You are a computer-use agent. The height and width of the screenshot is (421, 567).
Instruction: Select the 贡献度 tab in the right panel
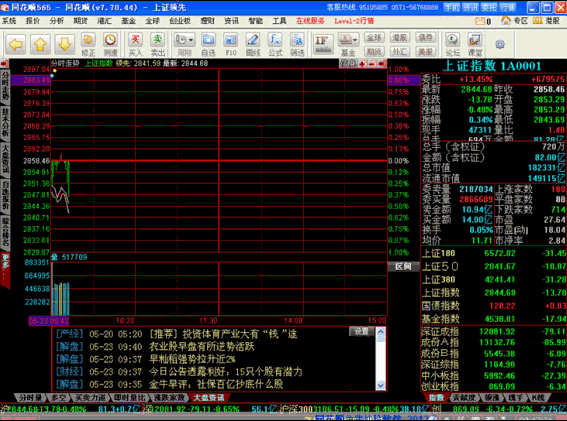(x=464, y=397)
